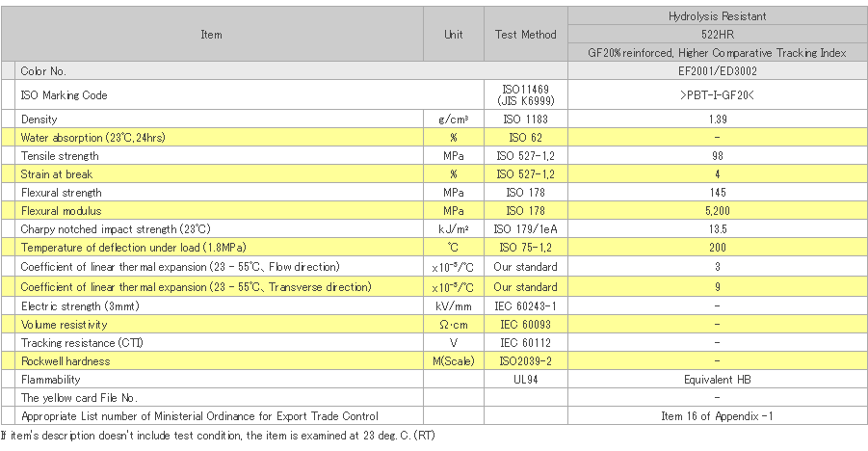Click the "Test Method" column header
This screenshot has height=451, width=868.
click(x=525, y=35)
